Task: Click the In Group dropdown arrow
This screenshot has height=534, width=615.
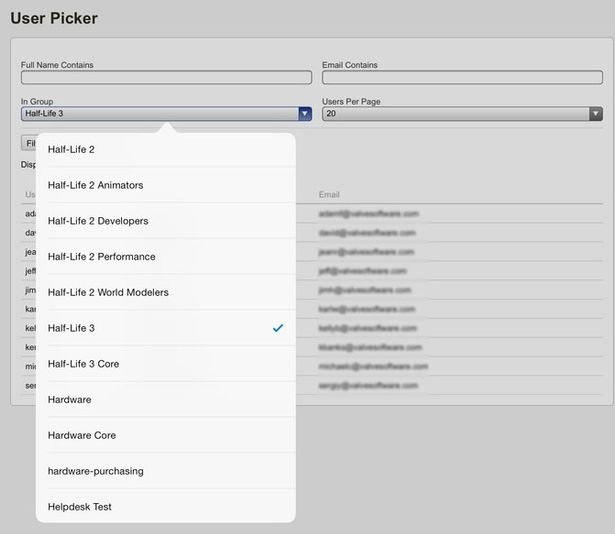Action: (x=305, y=114)
